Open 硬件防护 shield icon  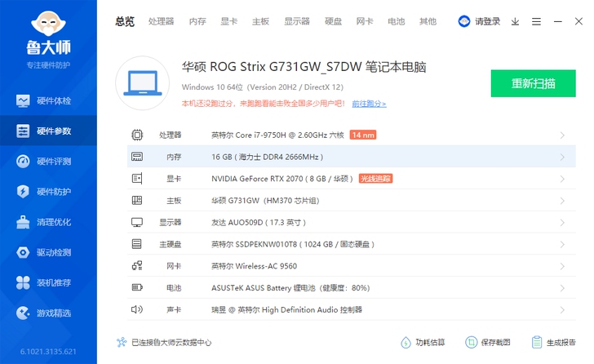pyautogui.click(x=23, y=192)
